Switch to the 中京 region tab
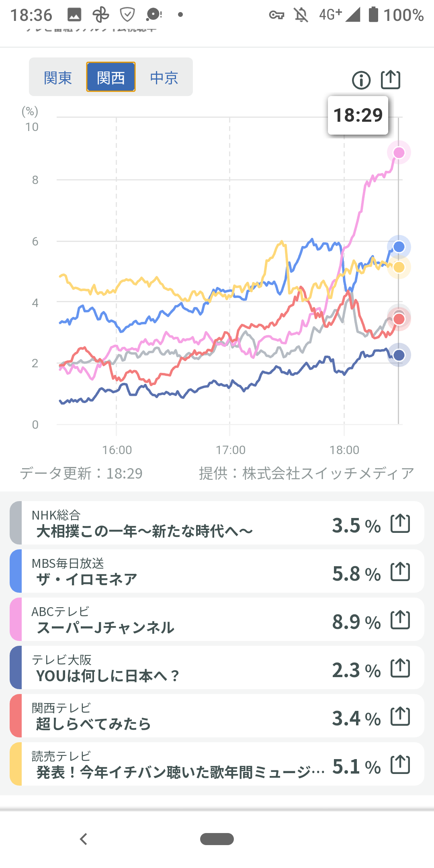The width and height of the screenshot is (434, 868). coord(164,77)
